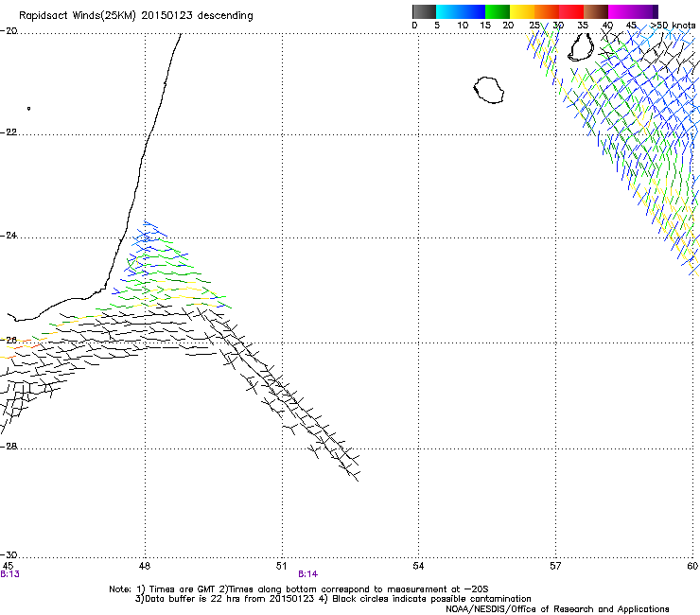Click the 'Times are GMT' note line
Image resolution: width=700 pixels, height=615 pixels.
(298, 589)
